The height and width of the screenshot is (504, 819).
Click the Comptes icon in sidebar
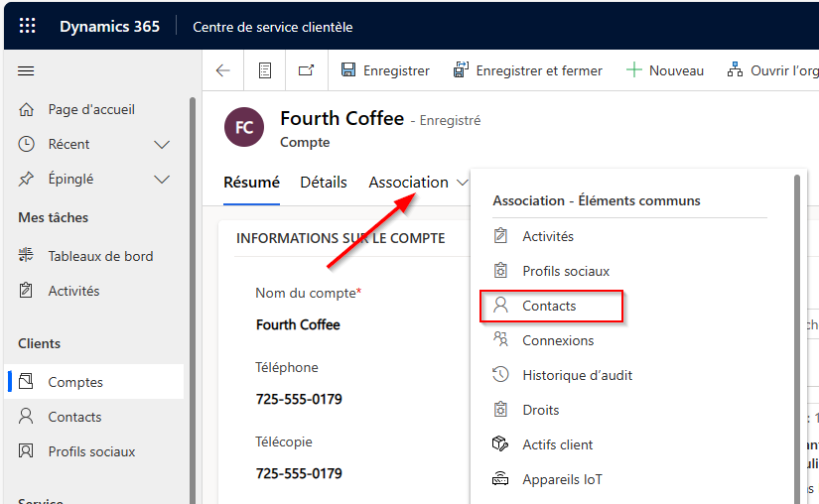[x=26, y=381]
